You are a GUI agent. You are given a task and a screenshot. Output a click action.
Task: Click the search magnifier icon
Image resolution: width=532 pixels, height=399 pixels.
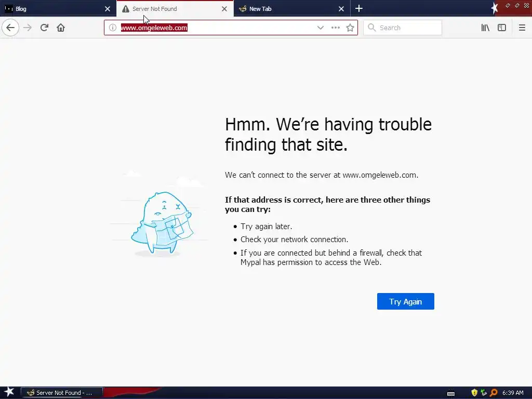click(x=372, y=28)
